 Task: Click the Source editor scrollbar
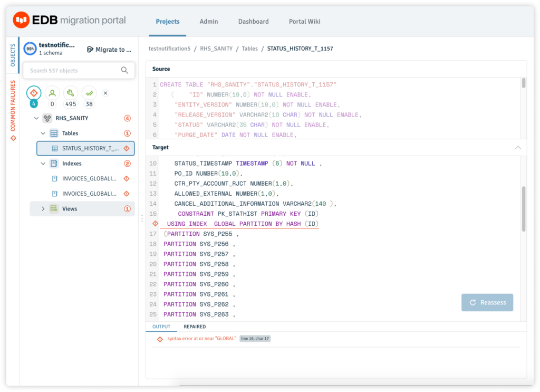coord(524,83)
